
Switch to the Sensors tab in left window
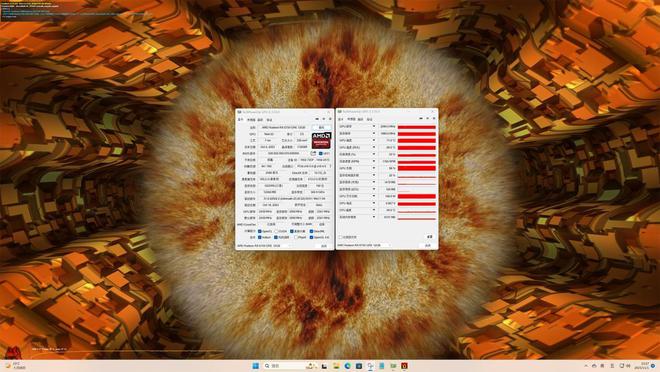(x=251, y=120)
